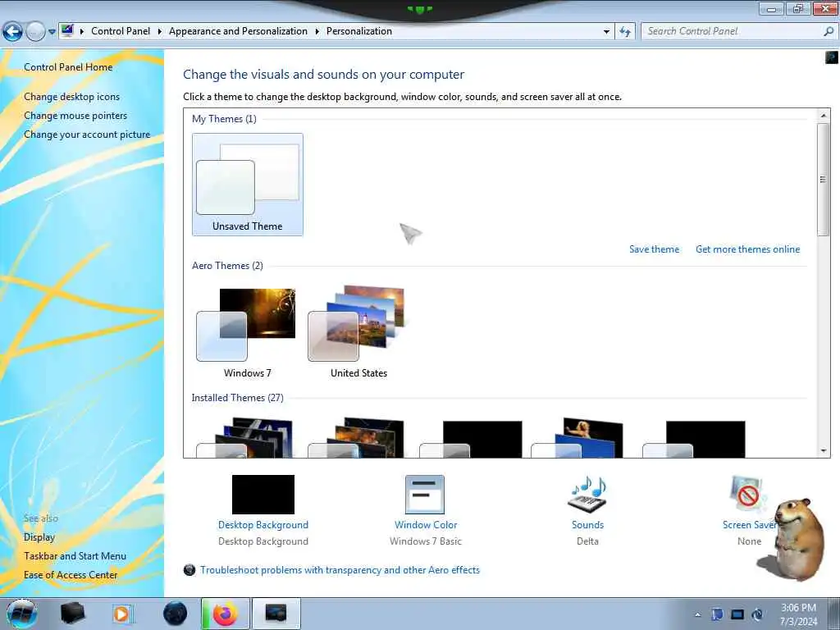Select the United States Aero theme
This screenshot has height=630, width=840.
click(359, 331)
